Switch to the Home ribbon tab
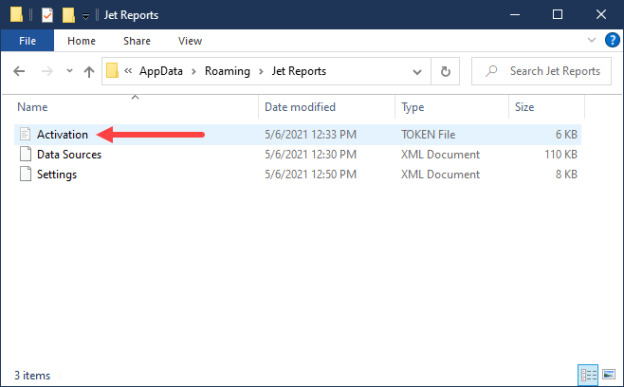The image size is (624, 387). pos(81,41)
